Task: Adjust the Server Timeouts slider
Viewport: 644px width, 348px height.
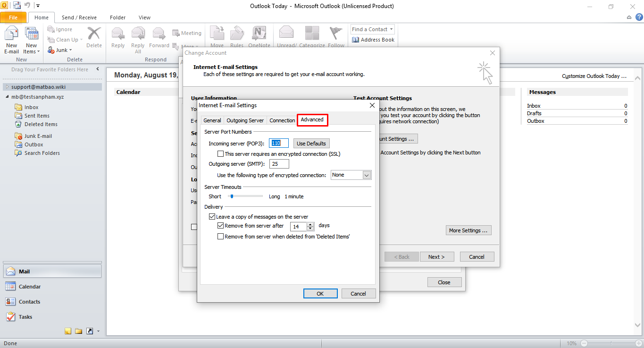Action: (232, 196)
